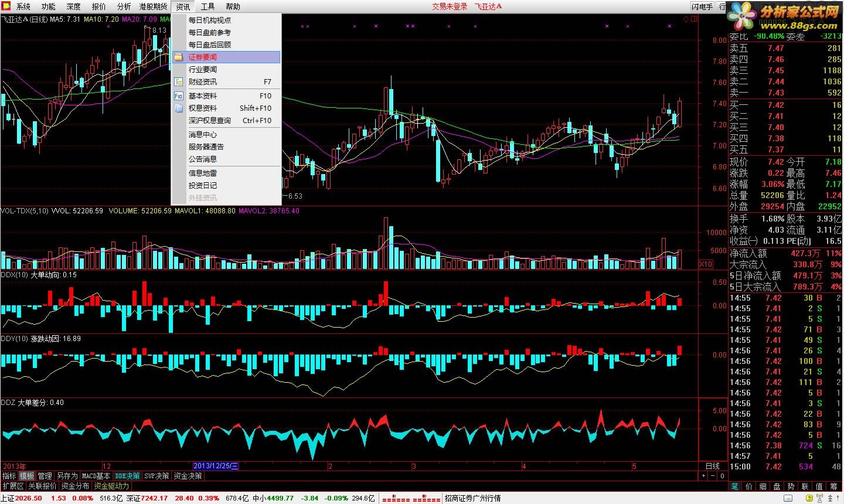Select 每日盘前参考 menu entry

click(226, 32)
